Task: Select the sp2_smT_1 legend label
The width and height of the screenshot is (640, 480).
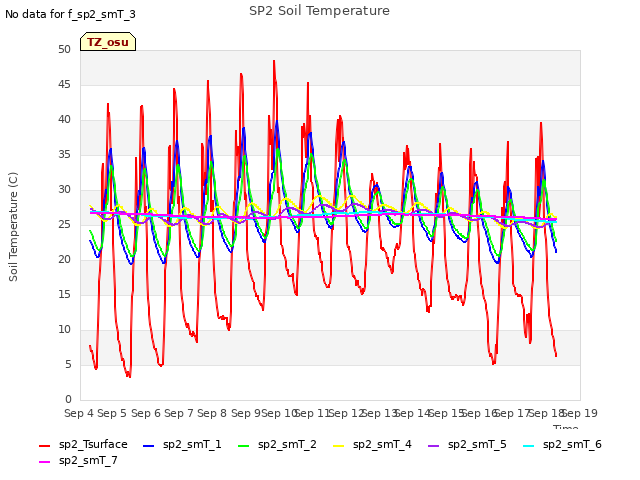Action: [192, 444]
